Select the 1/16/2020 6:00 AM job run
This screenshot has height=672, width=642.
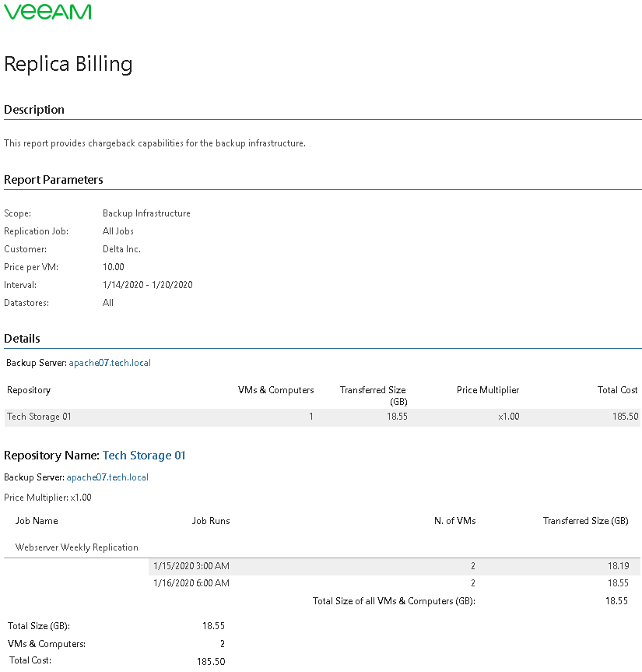[191, 583]
